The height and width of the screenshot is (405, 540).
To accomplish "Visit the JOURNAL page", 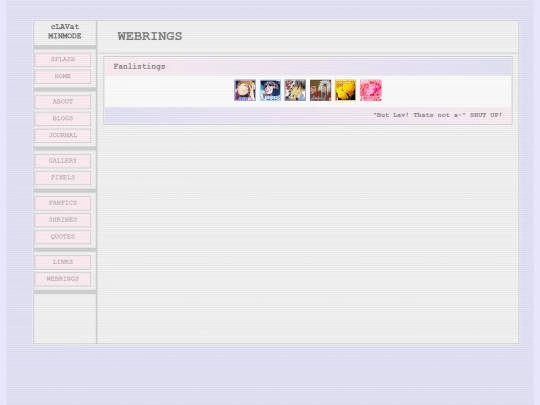I will point(63,136).
